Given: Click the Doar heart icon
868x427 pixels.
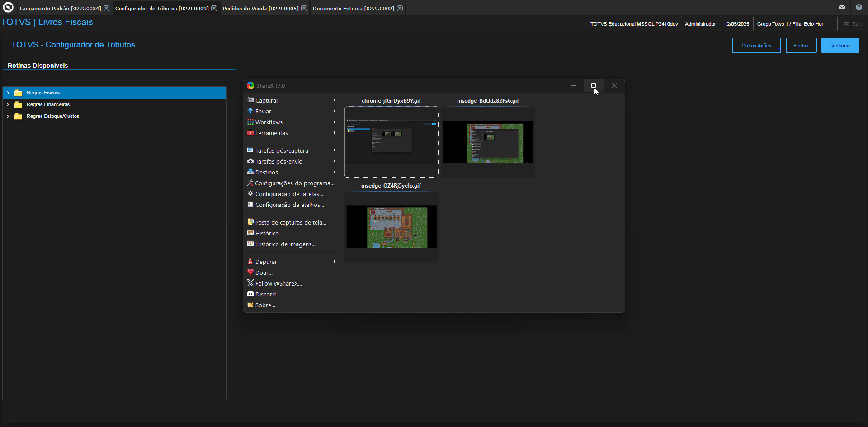Looking at the screenshot, I should coord(250,272).
